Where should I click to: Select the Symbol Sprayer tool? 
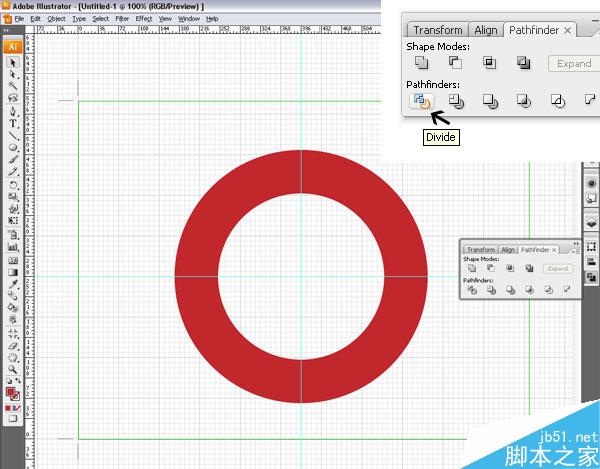13,235
